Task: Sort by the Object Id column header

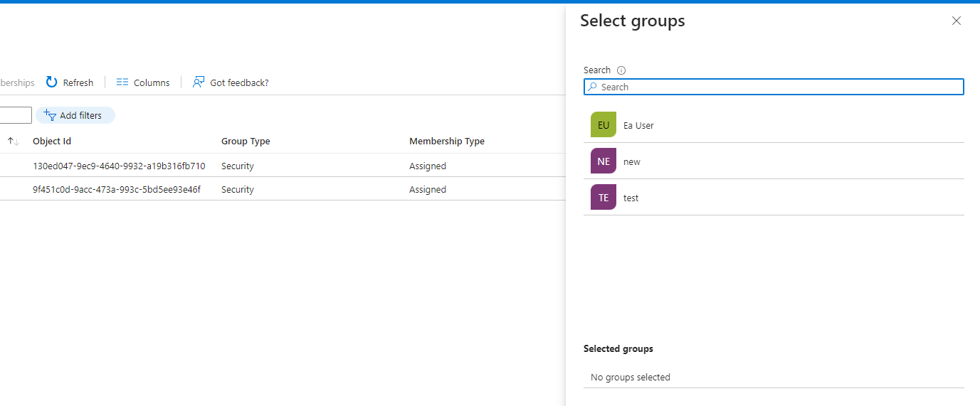Action: pos(52,141)
